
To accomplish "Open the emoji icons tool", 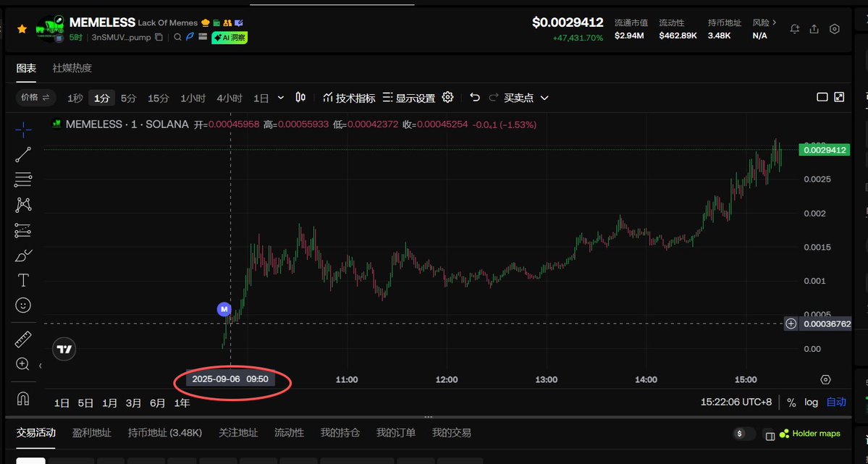I will point(23,305).
